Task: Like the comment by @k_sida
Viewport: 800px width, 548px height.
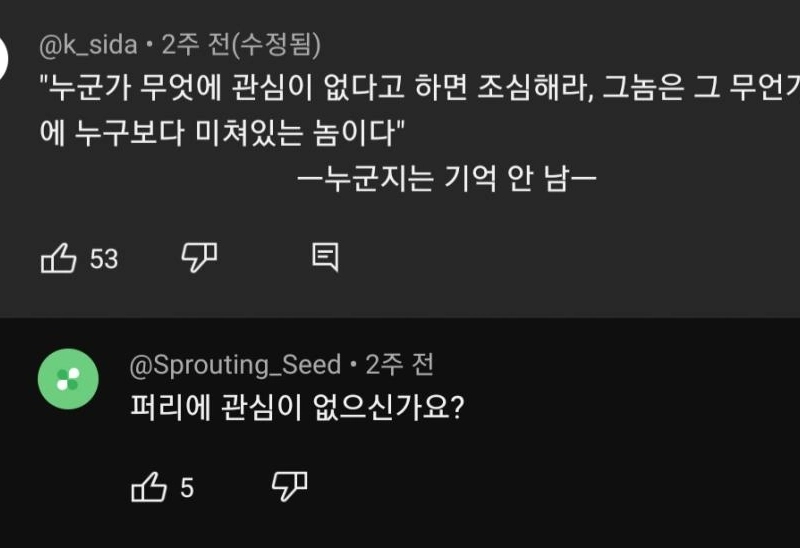Action: pos(58,259)
